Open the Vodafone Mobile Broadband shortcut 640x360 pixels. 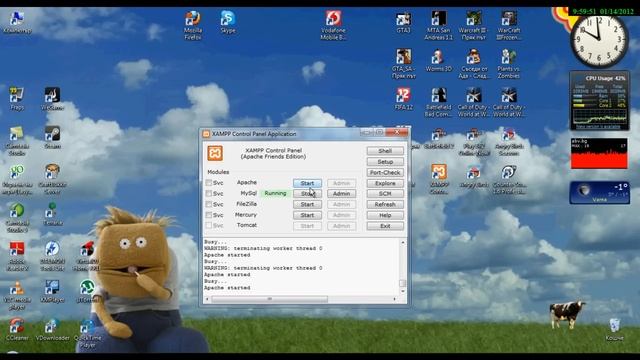tap(333, 25)
